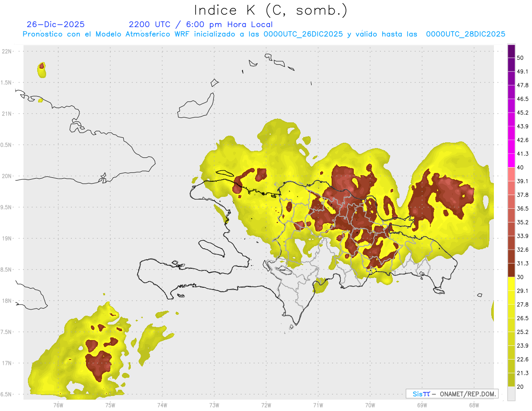532x411 pixels.
Task: Click the color bar label '36.5'
Action: pyautogui.click(x=523, y=208)
